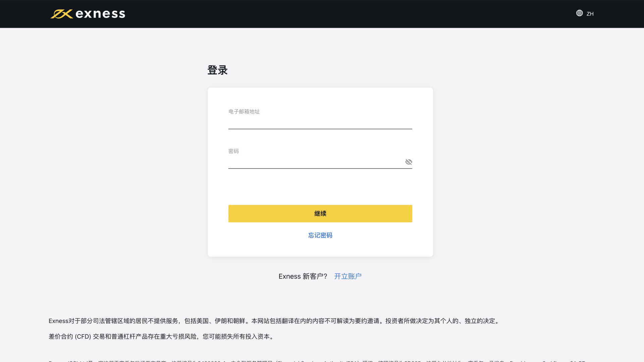Screen dimensions: 644x362
Task: Open the 忘记密码 link
Action: (x=320, y=235)
